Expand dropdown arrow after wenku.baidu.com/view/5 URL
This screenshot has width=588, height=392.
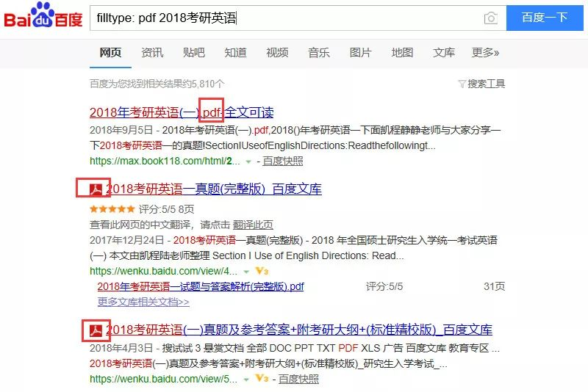(246, 380)
